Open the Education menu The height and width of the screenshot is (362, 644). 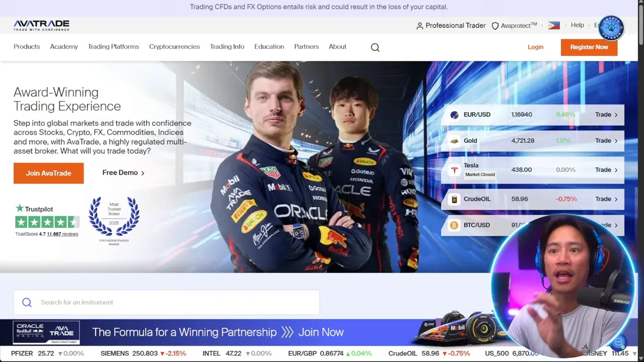pos(269,47)
